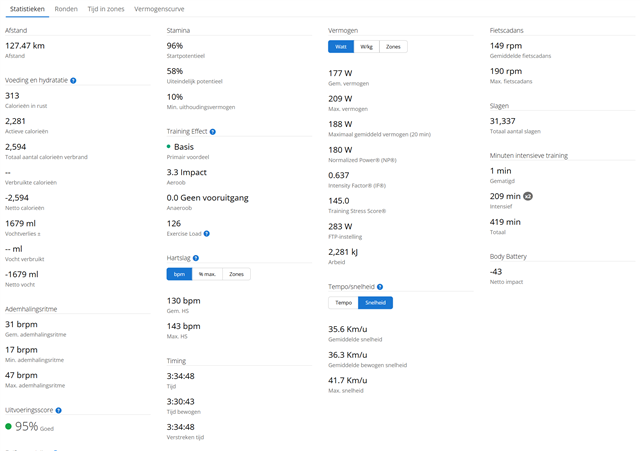Open the Training Effect help icon
Image resolution: width=640 pixels, height=451 pixels.
[213, 131]
